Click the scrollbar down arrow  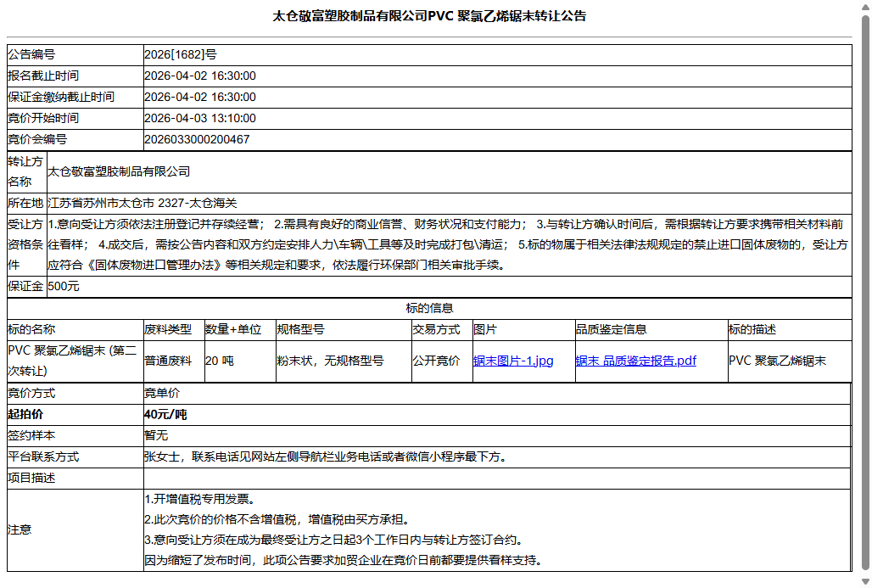(864, 580)
